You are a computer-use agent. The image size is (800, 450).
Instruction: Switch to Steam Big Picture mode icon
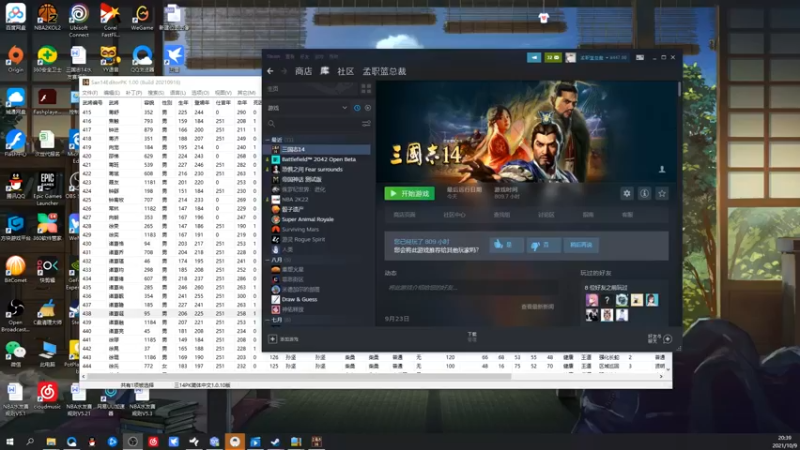[x=640, y=57]
